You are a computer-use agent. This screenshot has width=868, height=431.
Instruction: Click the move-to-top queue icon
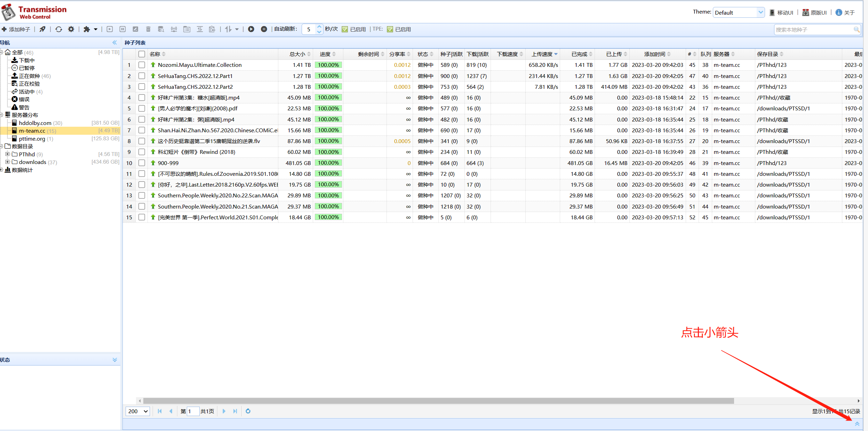(200, 29)
